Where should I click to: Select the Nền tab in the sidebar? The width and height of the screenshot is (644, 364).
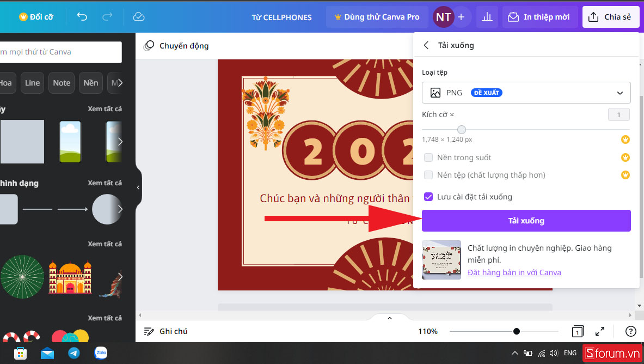coord(90,83)
